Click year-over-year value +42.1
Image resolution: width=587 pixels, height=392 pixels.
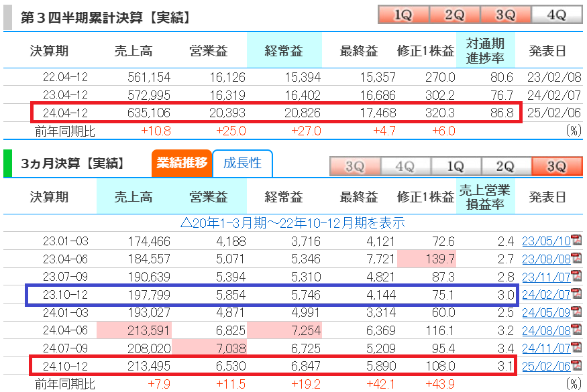pos(381,384)
